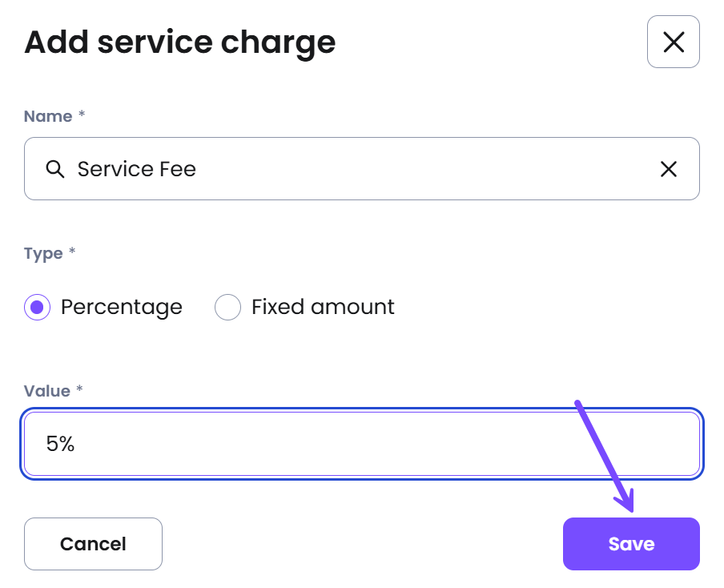The width and height of the screenshot is (724, 588).
Task: Click the Fixed amount option label text
Action: coord(323,307)
